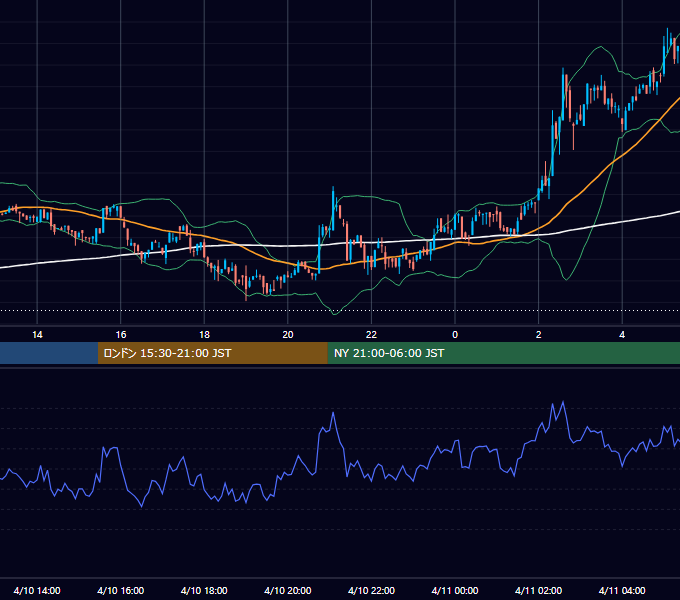The width and height of the screenshot is (680, 600).
Task: Click the ロンドン 15:30-21:00 JST session bar
Action: point(212,353)
